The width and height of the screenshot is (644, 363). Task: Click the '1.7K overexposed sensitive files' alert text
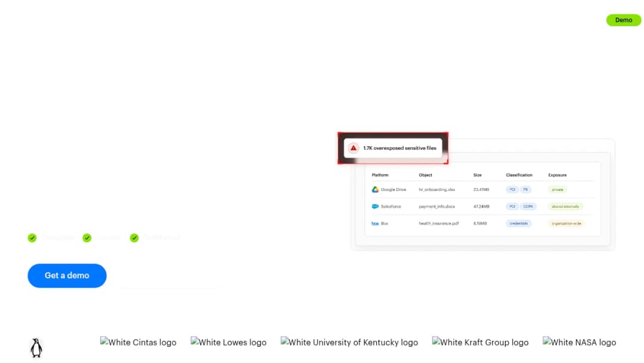(x=400, y=148)
